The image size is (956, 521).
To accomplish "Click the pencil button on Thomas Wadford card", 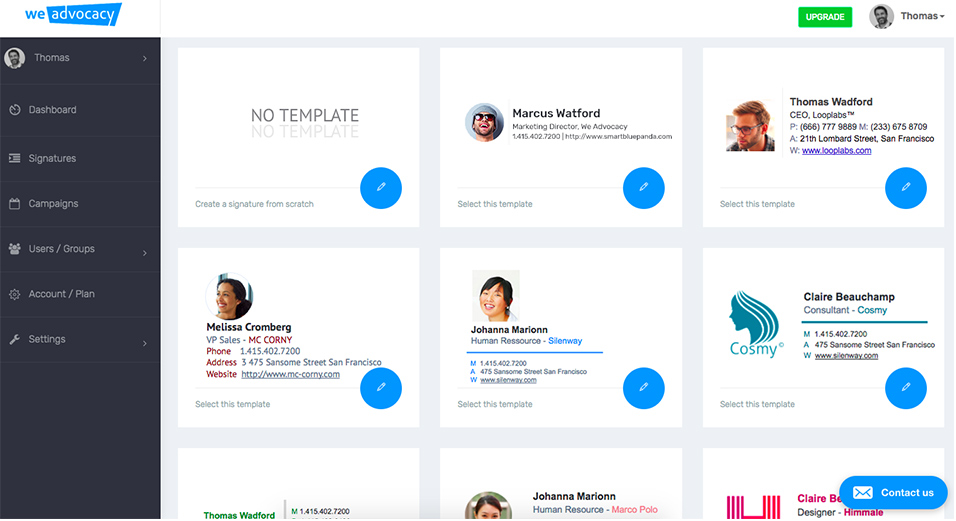I will tap(906, 188).
